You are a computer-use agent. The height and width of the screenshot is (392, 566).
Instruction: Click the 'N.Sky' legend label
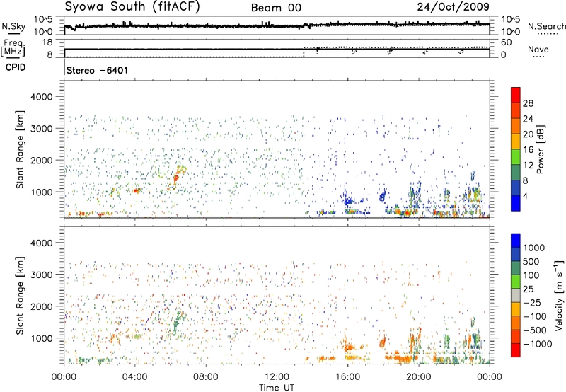point(13,27)
